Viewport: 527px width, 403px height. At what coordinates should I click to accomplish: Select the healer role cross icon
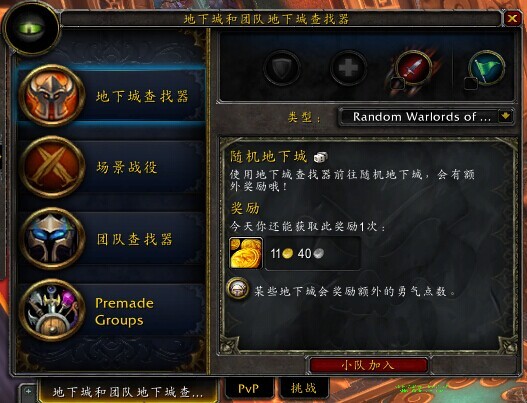(x=348, y=68)
